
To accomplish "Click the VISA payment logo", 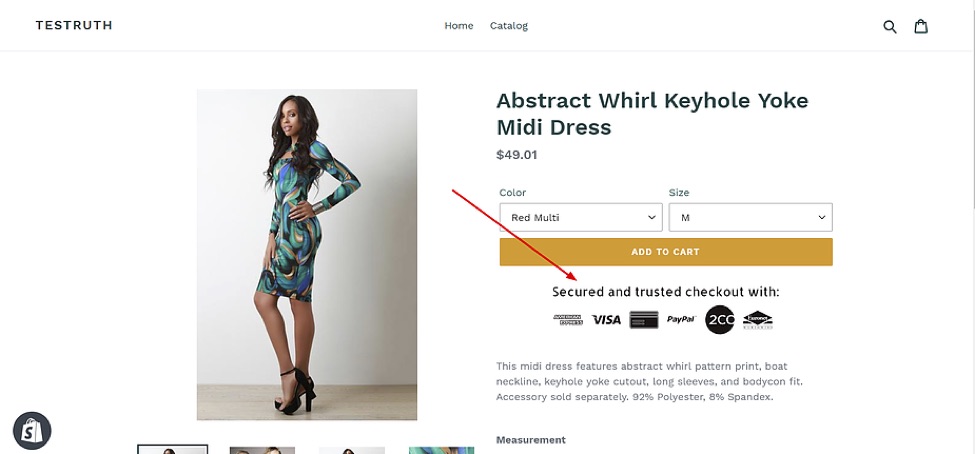I will point(606,320).
